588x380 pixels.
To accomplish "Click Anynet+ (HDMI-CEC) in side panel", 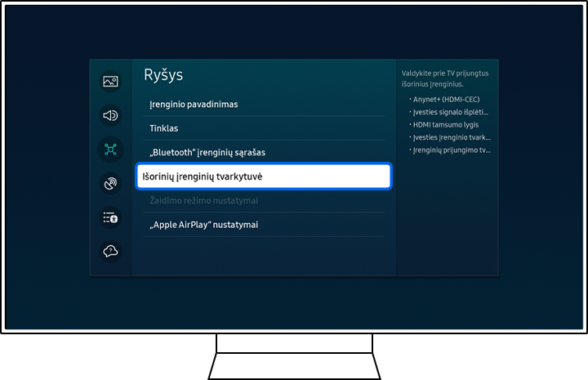I will 446,99.
